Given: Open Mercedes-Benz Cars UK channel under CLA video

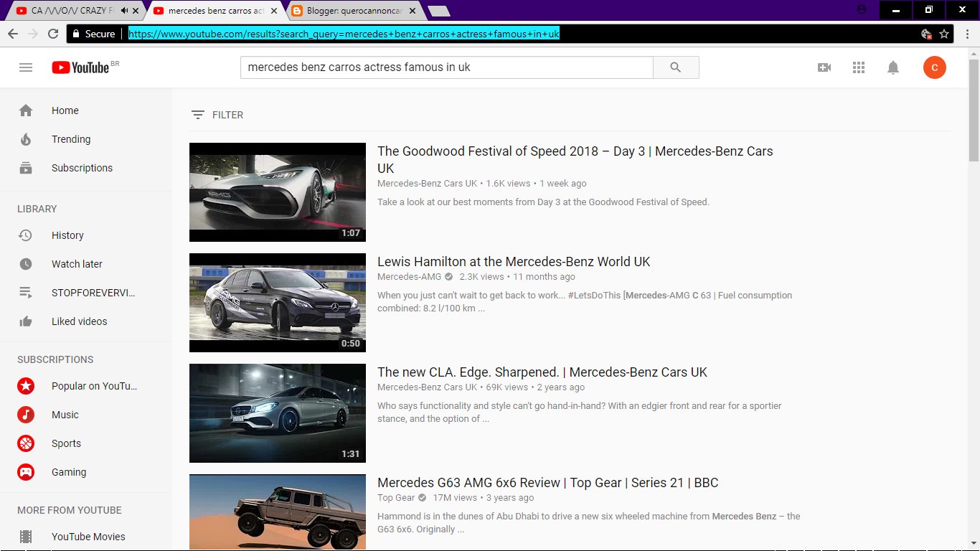Looking at the screenshot, I should [x=427, y=387].
